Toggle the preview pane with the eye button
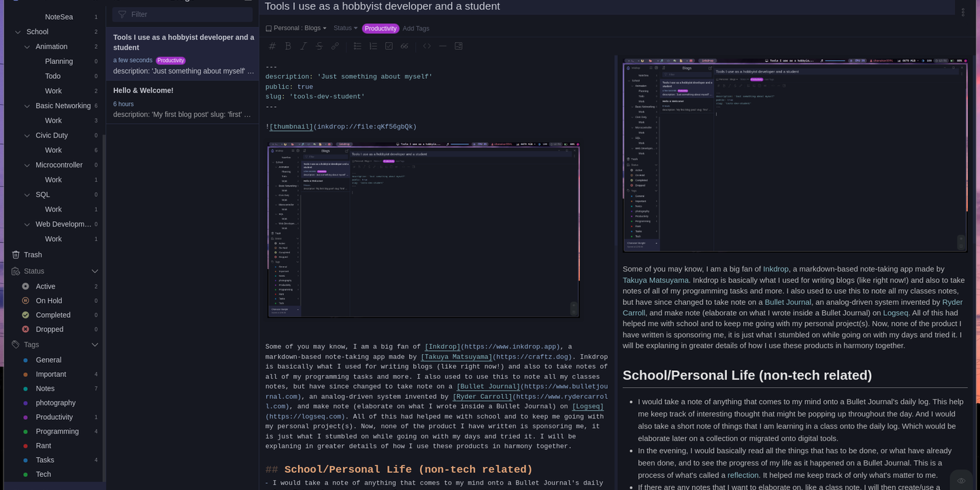This screenshot has width=980, height=490. click(961, 480)
